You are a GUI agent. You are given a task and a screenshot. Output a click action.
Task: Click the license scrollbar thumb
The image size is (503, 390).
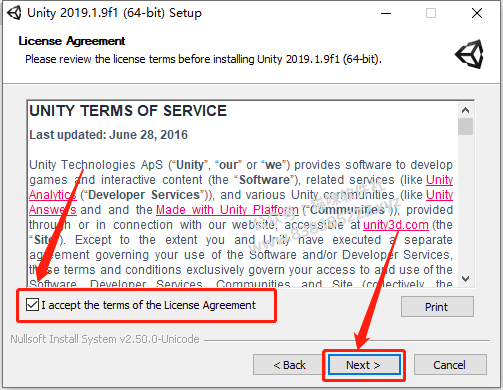click(465, 126)
